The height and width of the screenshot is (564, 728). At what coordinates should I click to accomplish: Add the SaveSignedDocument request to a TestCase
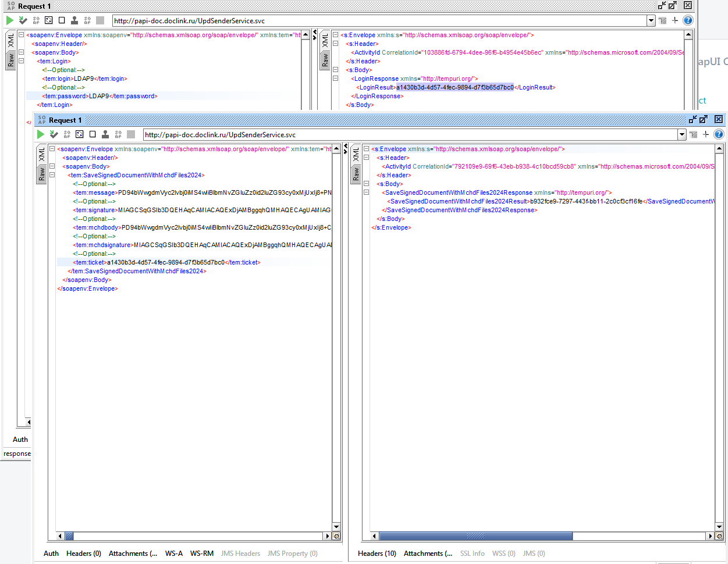[54, 134]
